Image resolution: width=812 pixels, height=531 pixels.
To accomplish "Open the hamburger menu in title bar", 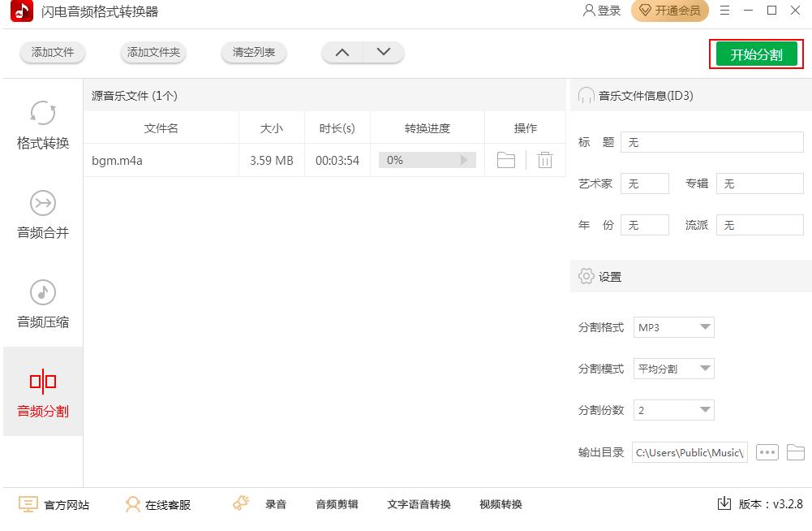I will (x=724, y=11).
